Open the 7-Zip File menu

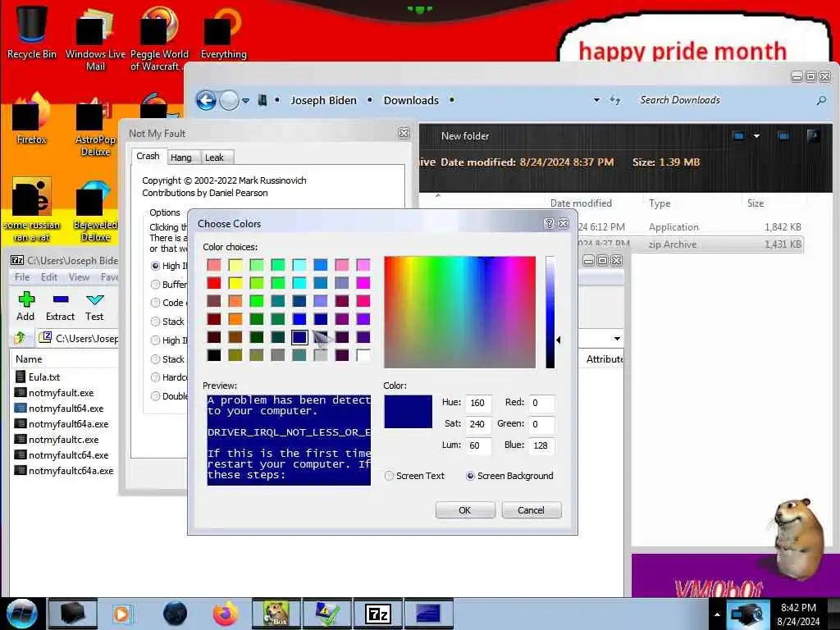click(x=22, y=277)
